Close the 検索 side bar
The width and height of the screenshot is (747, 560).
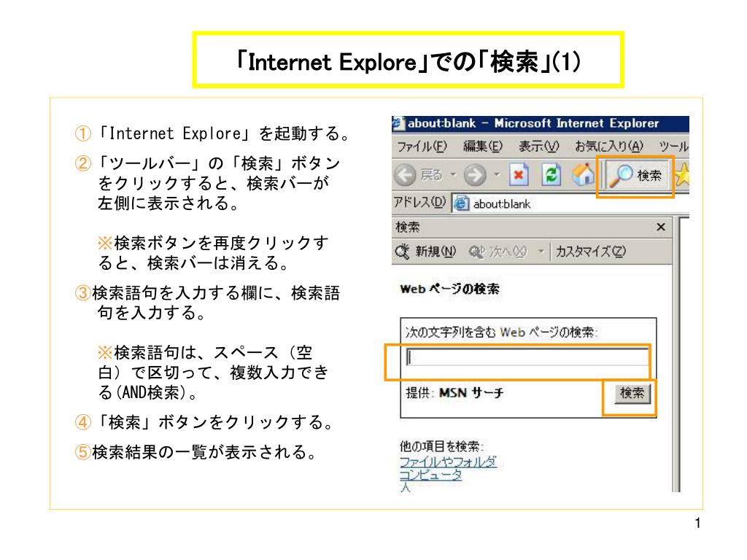click(661, 227)
